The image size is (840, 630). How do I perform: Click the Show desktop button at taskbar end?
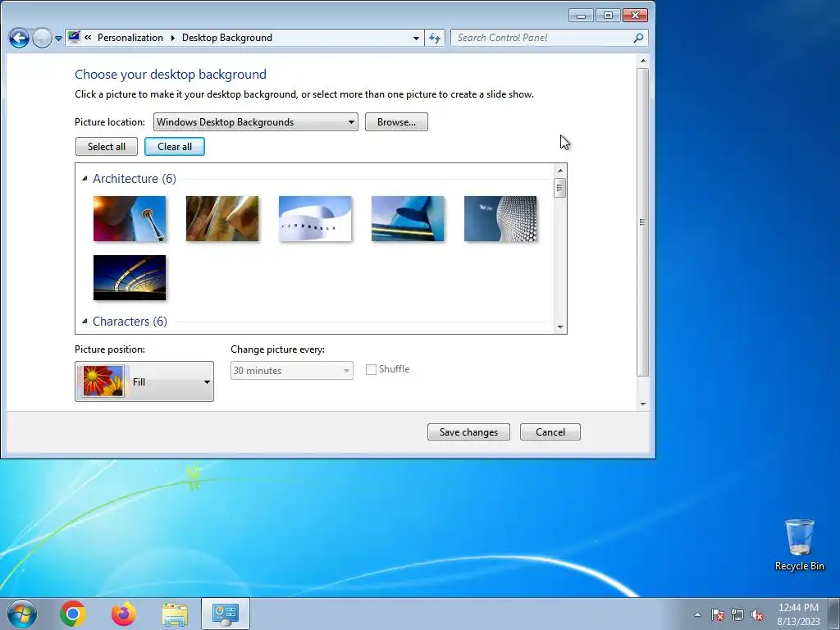836,614
